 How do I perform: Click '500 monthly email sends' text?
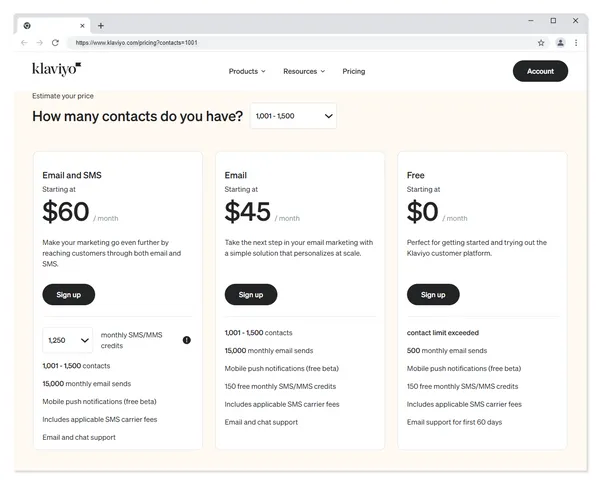[447, 351]
